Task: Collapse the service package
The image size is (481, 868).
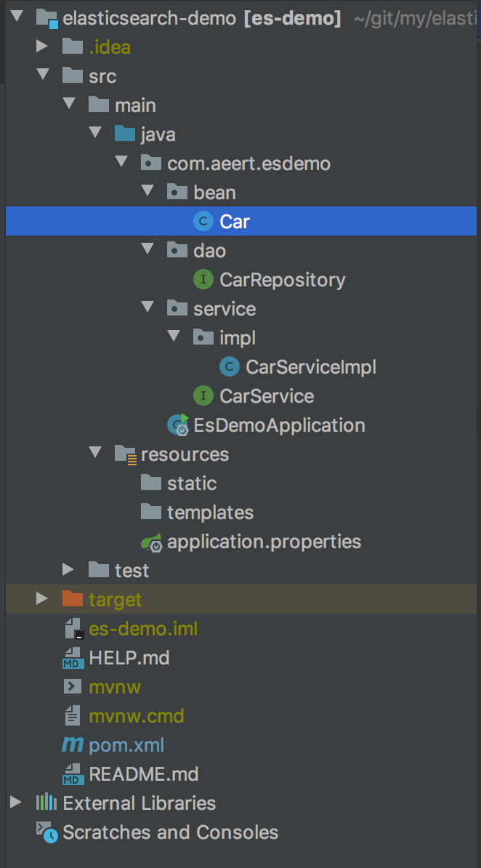Action: (147, 308)
